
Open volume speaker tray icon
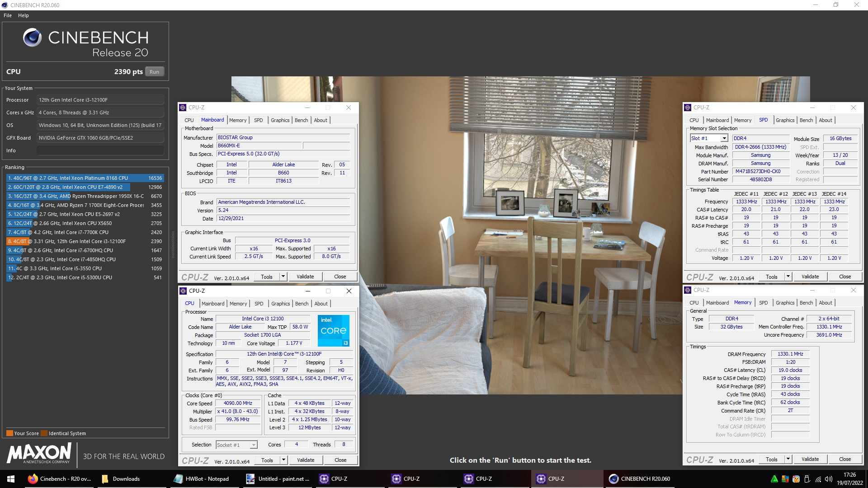[x=829, y=479]
